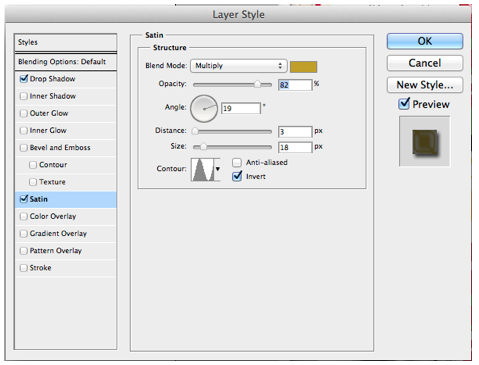This screenshot has height=365, width=479.
Task: Click the Cancel button
Action: (x=425, y=63)
